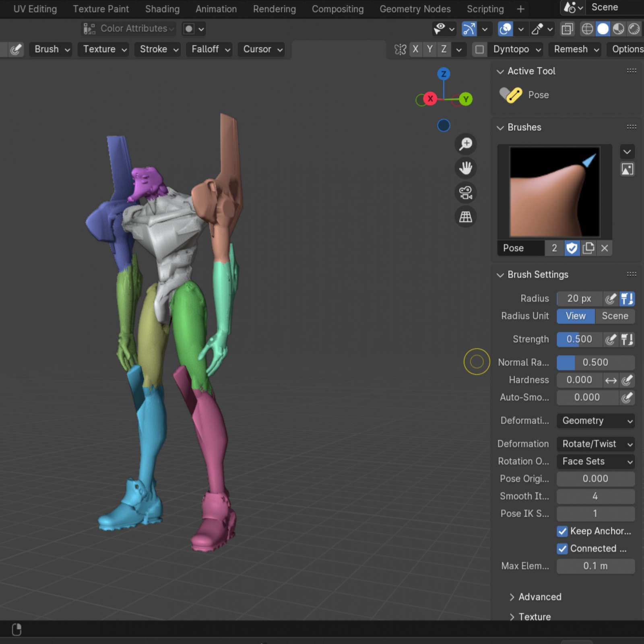Open the Rotation Origins Face Sets dropdown
Viewport: 644px width, 644px height.
click(x=596, y=461)
